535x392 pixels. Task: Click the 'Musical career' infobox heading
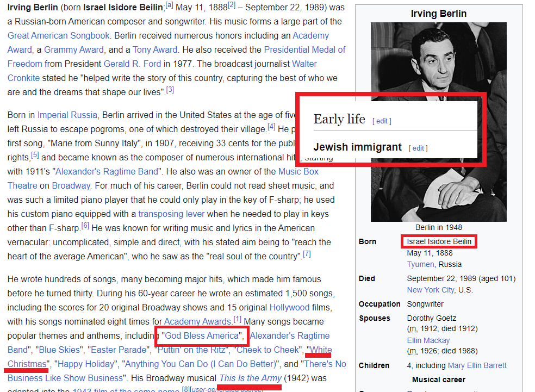coord(438,379)
